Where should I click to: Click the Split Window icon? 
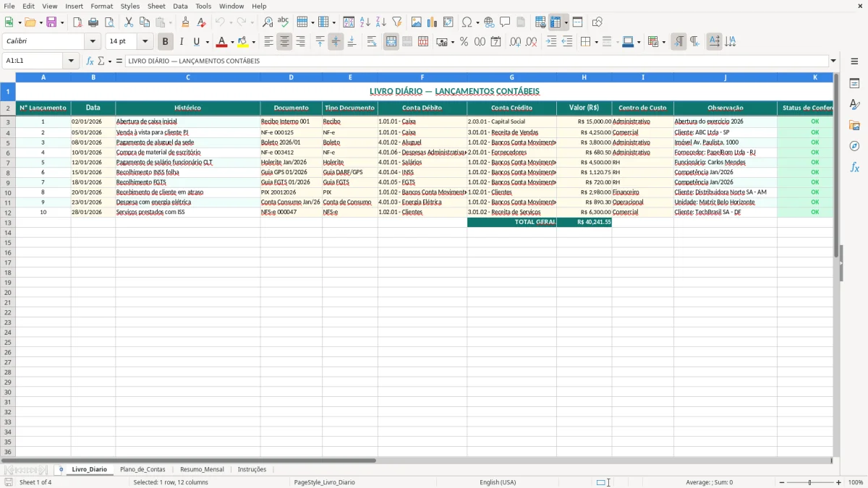tap(578, 22)
